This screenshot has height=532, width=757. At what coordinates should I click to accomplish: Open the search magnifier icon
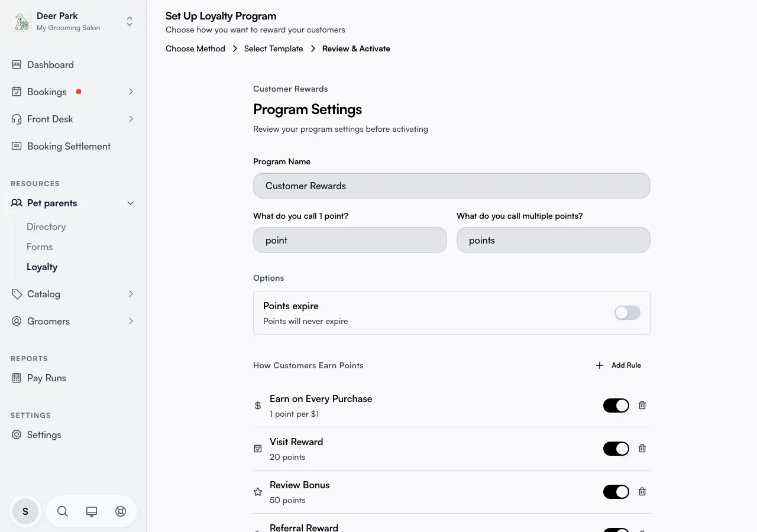pos(63,511)
